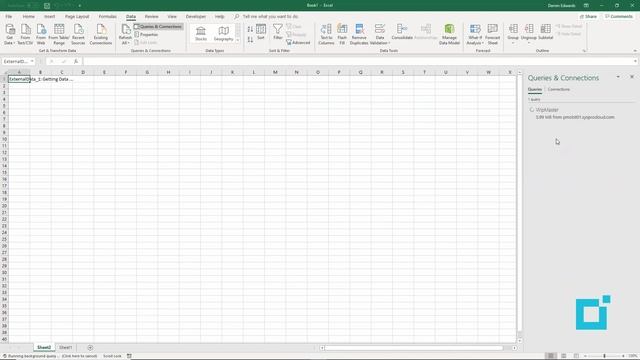Launch Text to Columns
The width and height of the screenshot is (640, 360).
(x=326, y=34)
